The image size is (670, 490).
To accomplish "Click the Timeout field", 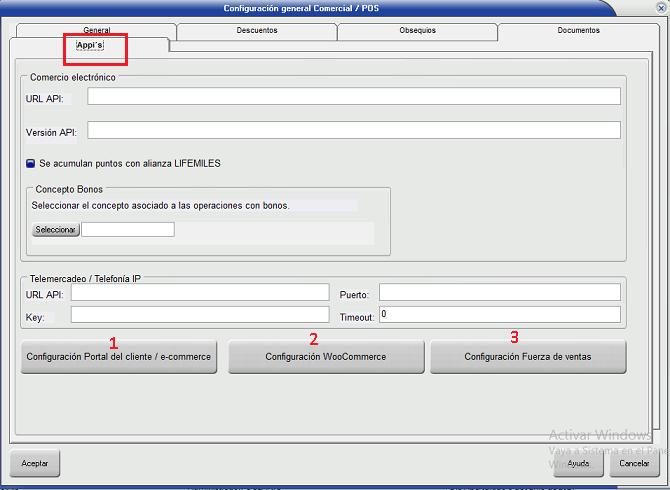I will [499, 315].
